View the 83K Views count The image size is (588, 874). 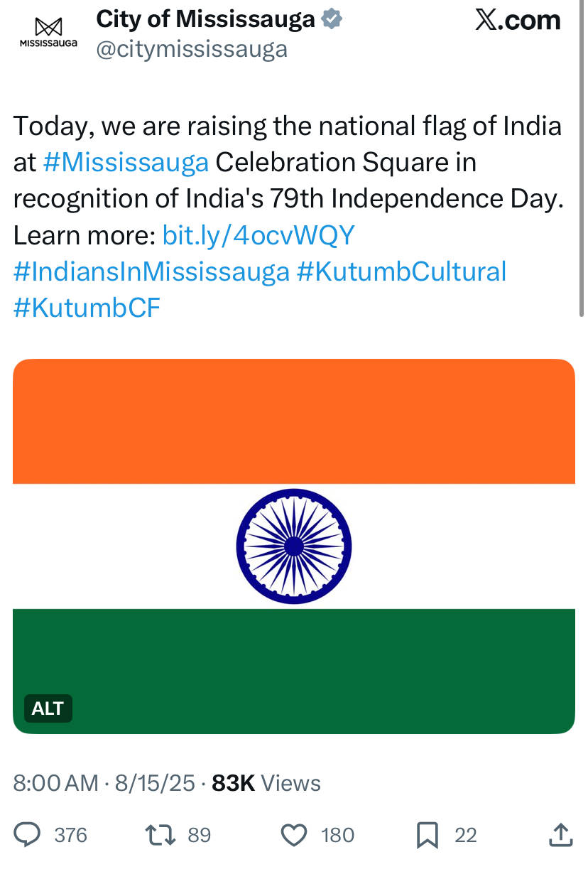[x=266, y=783]
